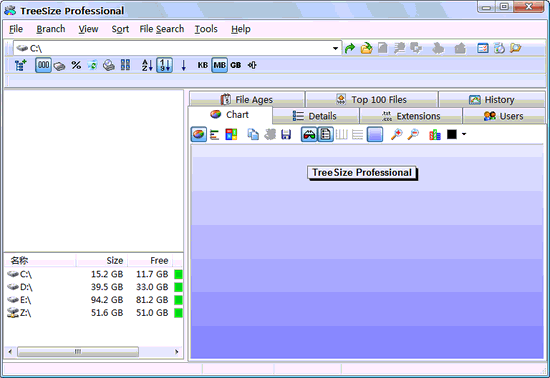This screenshot has height=378, width=550.
Task: Click the black color swatch
Action: click(x=452, y=134)
